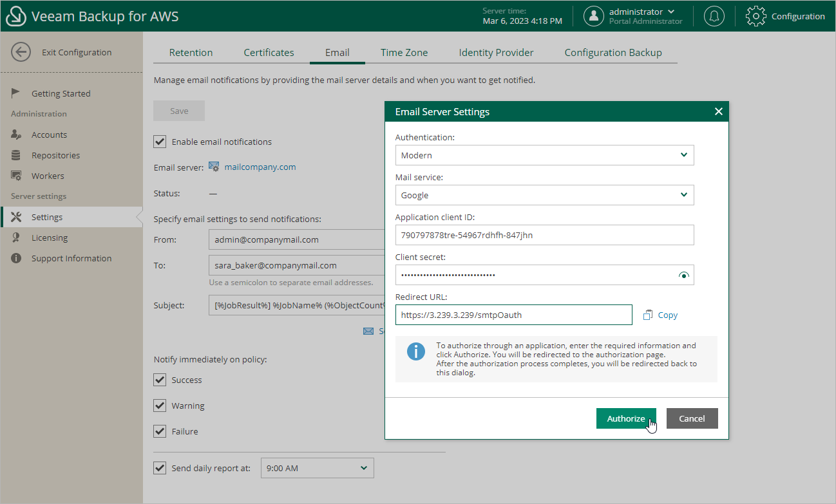Click the To email address field

point(297,265)
